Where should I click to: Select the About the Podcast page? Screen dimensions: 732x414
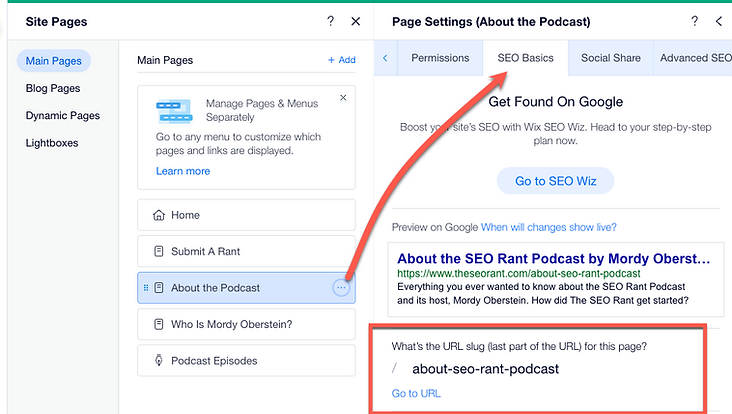246,288
